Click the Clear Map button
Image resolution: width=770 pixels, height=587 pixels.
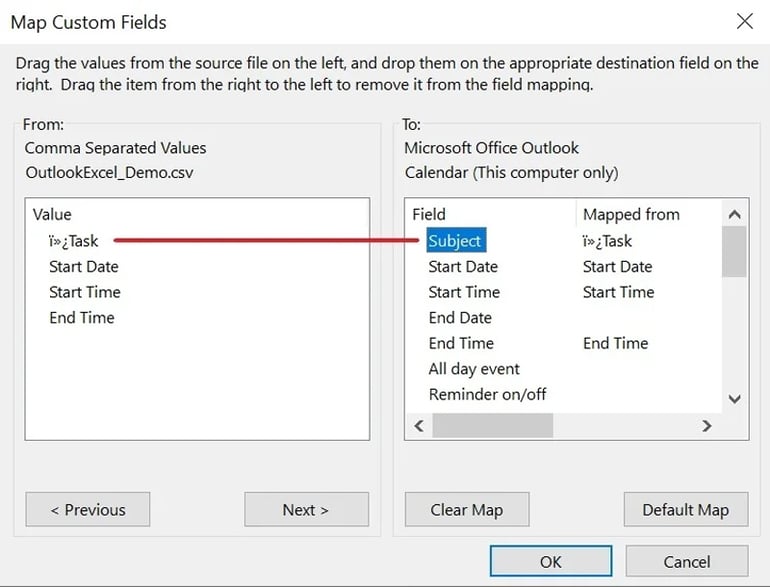466,509
